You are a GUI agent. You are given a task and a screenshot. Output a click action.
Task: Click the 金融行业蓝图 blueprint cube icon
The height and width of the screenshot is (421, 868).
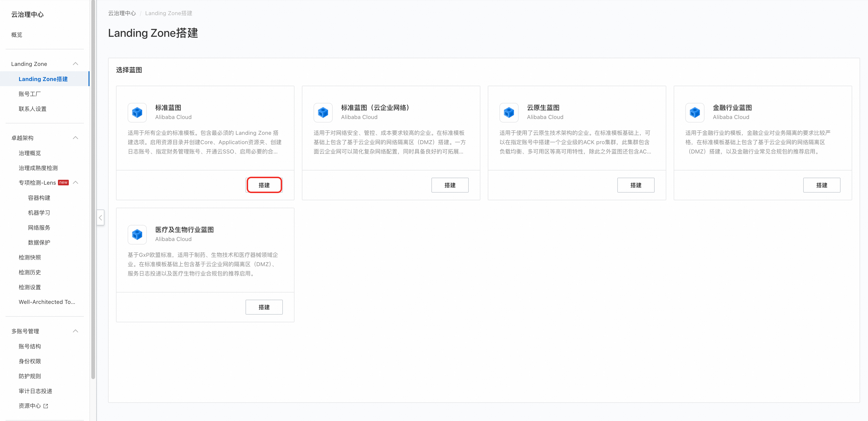pyautogui.click(x=694, y=112)
